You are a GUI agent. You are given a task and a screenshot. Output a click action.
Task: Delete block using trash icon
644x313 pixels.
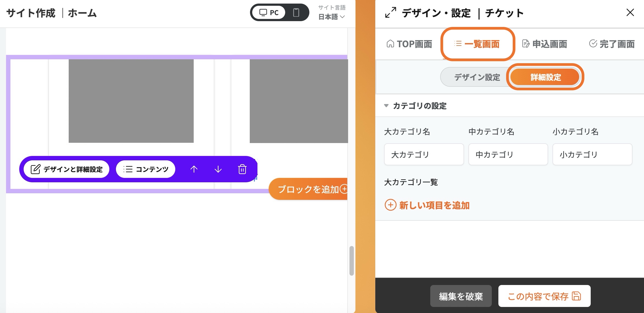[242, 169]
